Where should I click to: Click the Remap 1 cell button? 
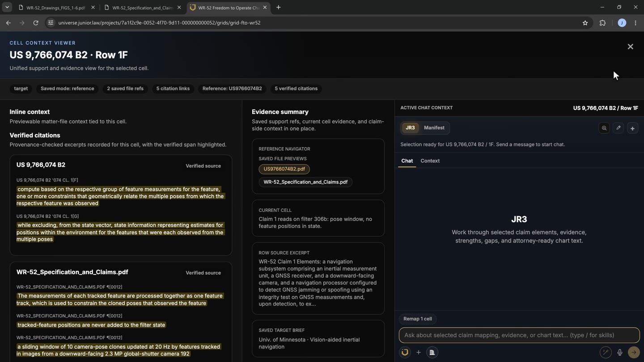418,319
